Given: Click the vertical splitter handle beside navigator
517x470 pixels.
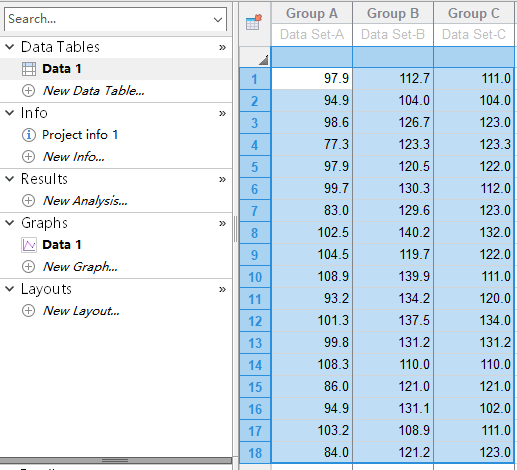Looking at the screenshot, I should 235,229.
